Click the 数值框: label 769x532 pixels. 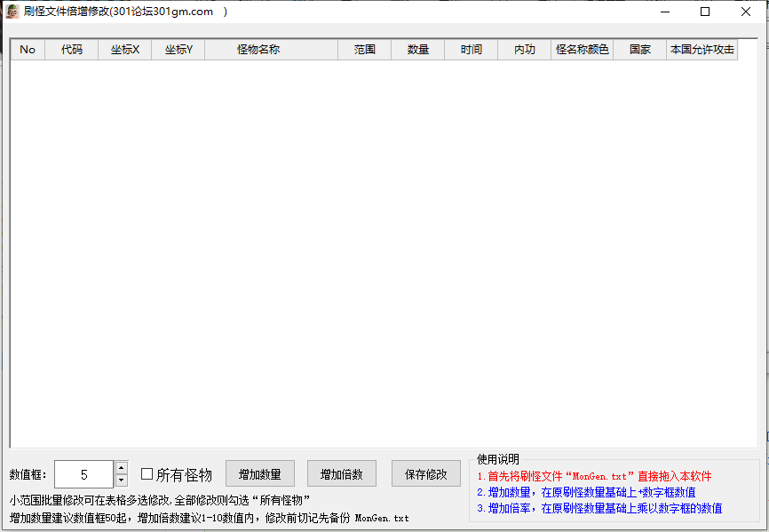pos(28,474)
